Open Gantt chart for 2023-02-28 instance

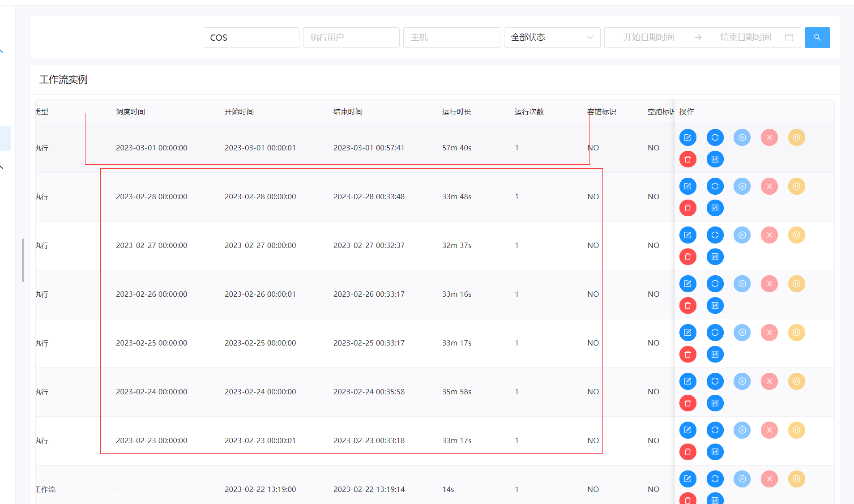[x=715, y=208]
